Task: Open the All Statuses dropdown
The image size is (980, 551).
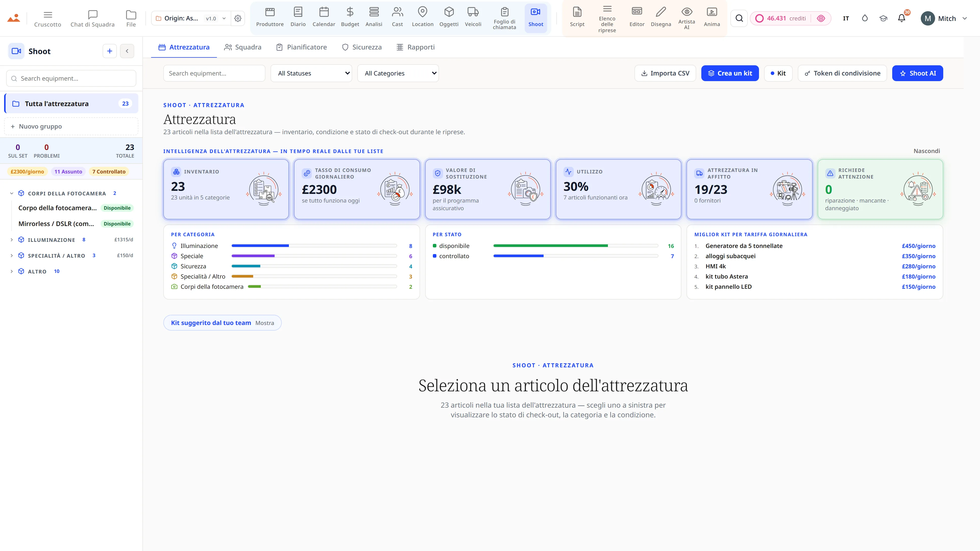Action: tap(311, 73)
